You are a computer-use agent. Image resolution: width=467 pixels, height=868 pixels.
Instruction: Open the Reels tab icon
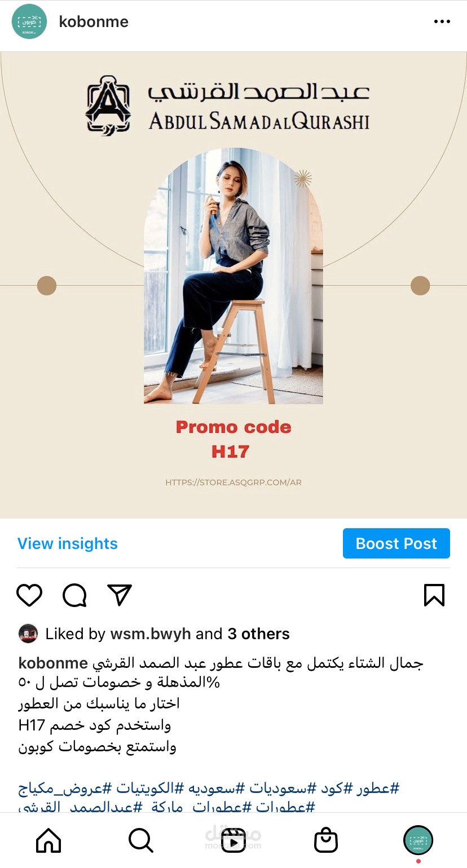point(233,841)
